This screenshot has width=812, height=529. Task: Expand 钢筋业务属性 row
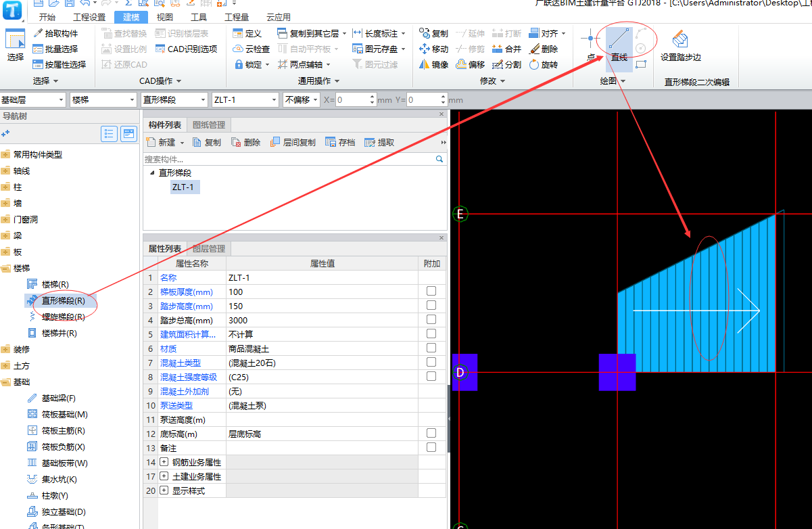click(164, 462)
